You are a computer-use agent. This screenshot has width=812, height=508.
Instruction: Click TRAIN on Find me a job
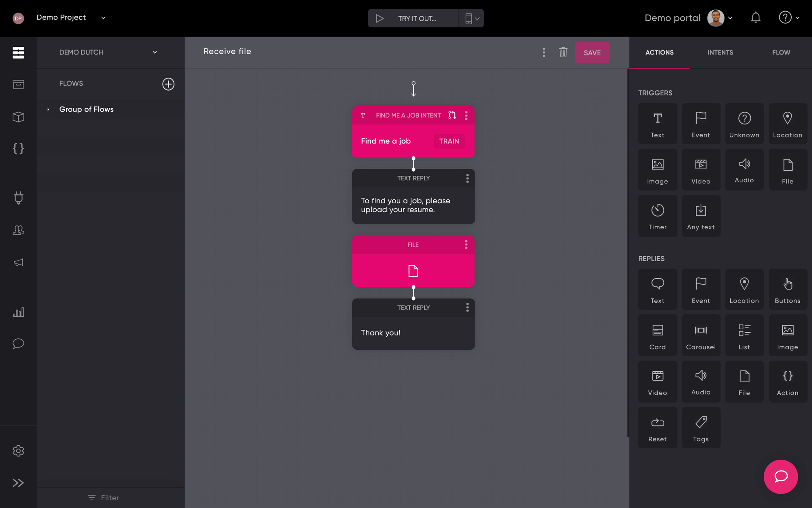[x=449, y=141]
